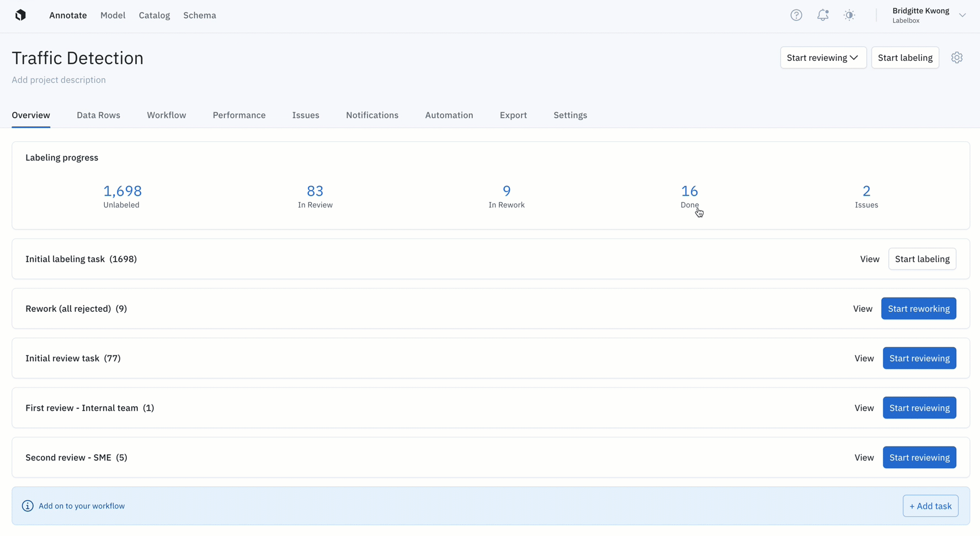Image resolution: width=980 pixels, height=536 pixels.
Task: Click the Bridgitte Kwong user name
Action: coord(920,10)
